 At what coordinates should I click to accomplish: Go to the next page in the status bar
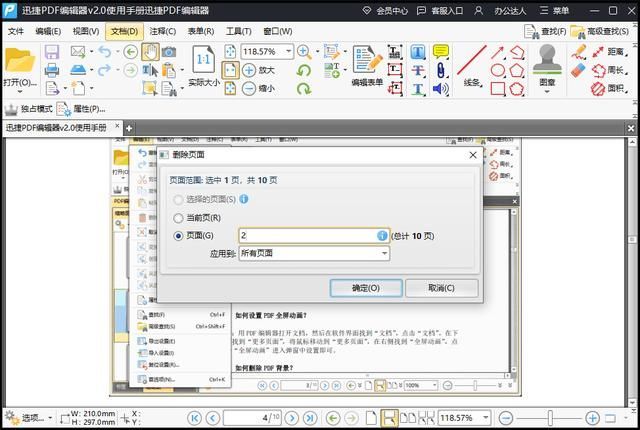point(291,418)
